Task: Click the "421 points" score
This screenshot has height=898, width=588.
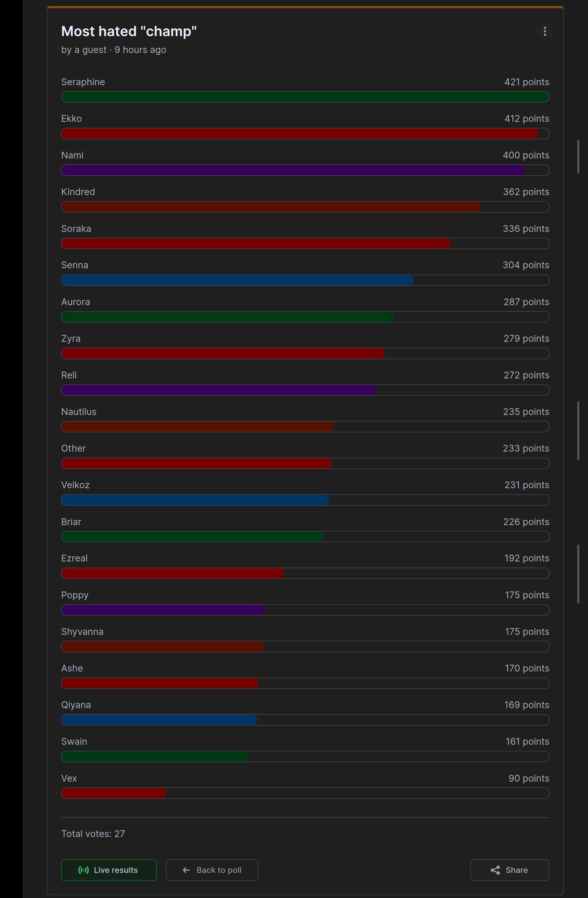Action: click(527, 82)
